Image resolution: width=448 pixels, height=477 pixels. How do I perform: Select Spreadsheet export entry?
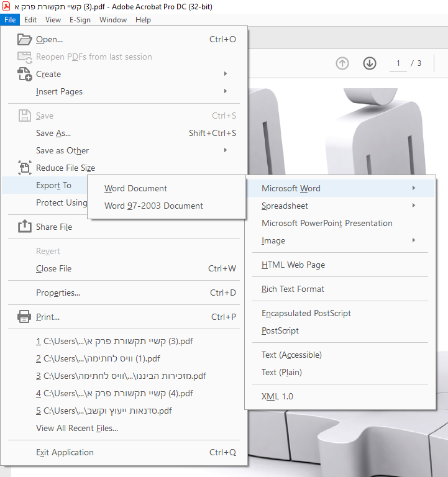click(341, 206)
